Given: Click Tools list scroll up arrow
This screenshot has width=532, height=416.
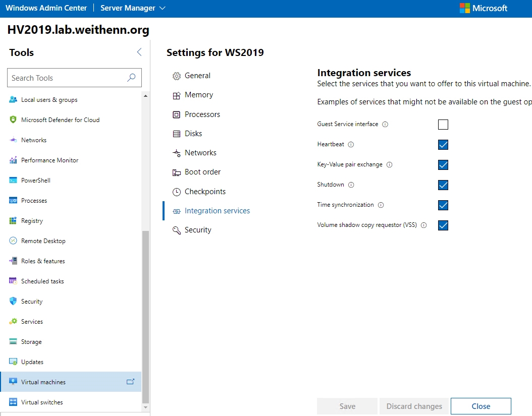Looking at the screenshot, I should tap(145, 96).
